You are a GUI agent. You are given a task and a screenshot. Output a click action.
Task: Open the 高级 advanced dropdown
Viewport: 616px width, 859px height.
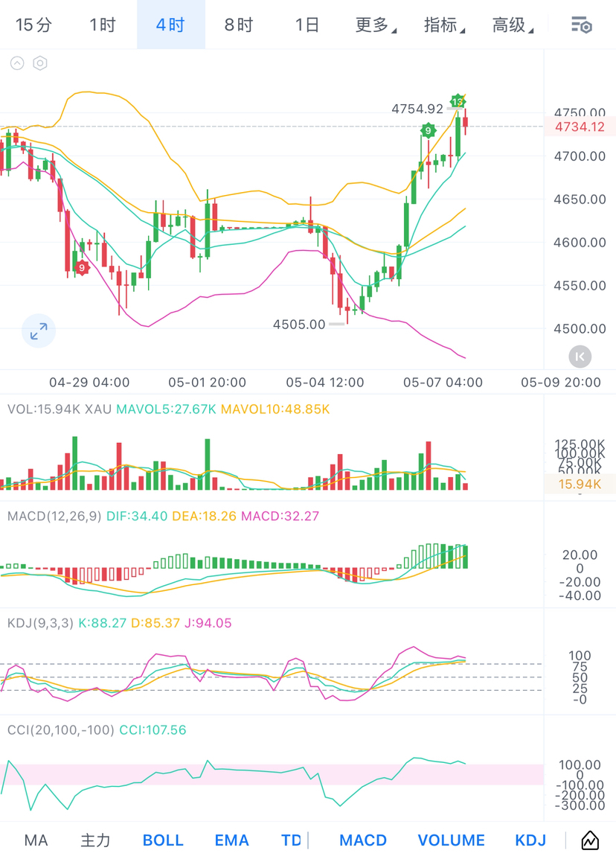tap(513, 25)
